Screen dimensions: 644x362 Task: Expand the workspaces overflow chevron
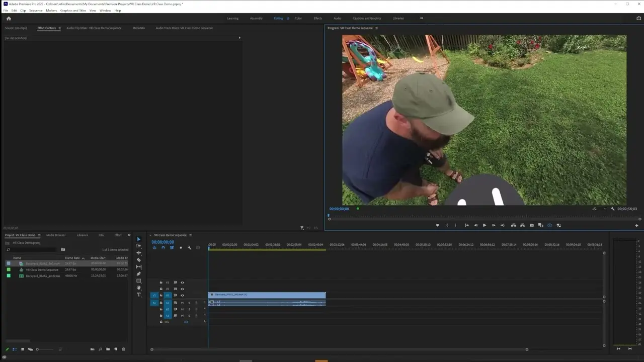(421, 18)
